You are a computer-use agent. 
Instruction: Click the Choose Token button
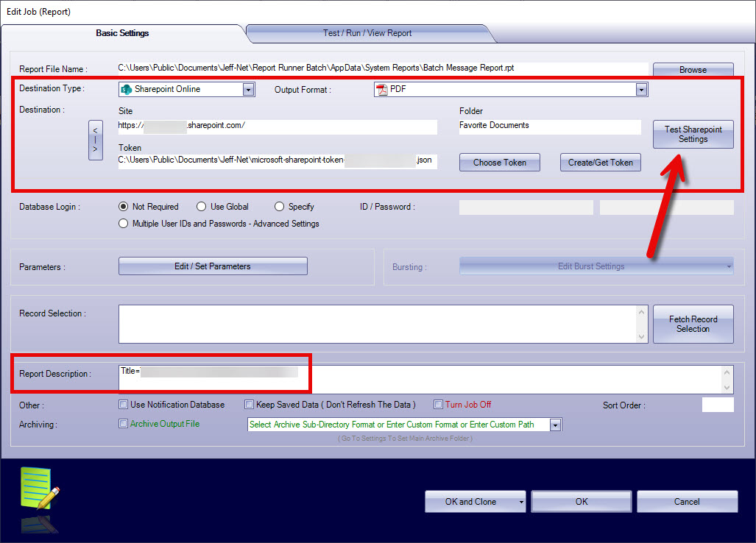click(499, 163)
